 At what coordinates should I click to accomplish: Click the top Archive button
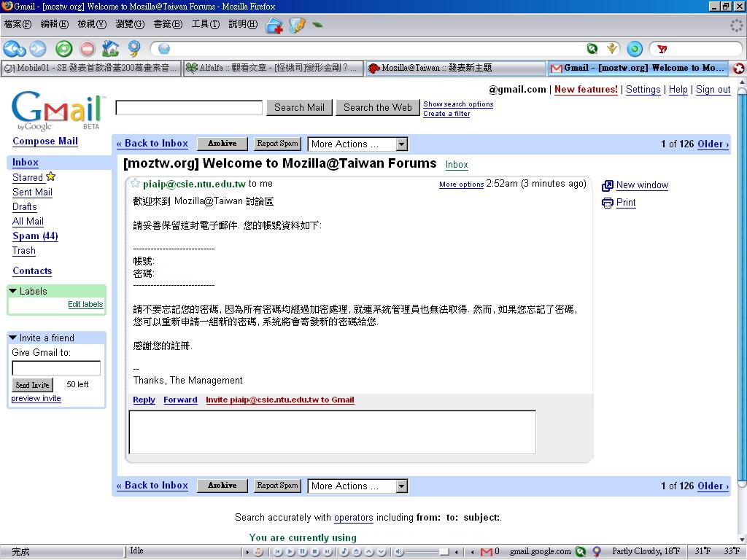222,144
